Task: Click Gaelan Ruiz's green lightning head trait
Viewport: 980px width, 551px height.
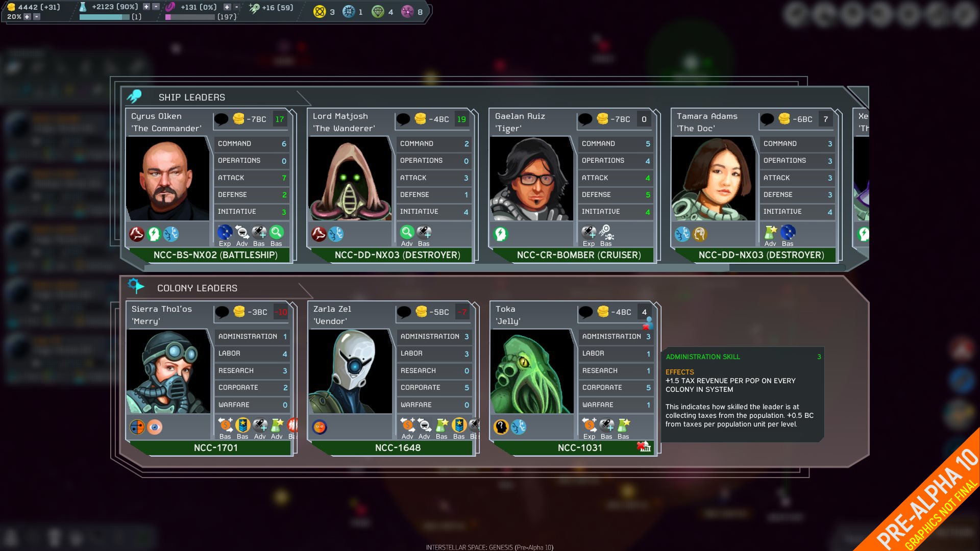Action: click(501, 234)
